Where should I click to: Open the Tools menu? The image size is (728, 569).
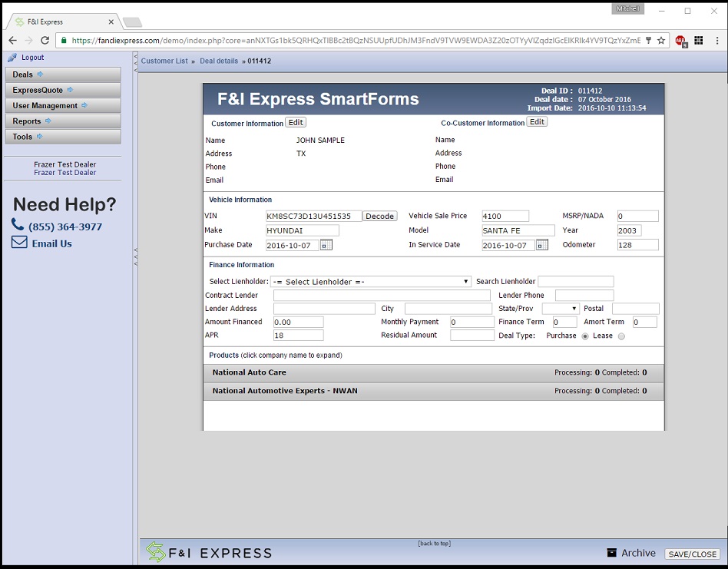point(63,137)
